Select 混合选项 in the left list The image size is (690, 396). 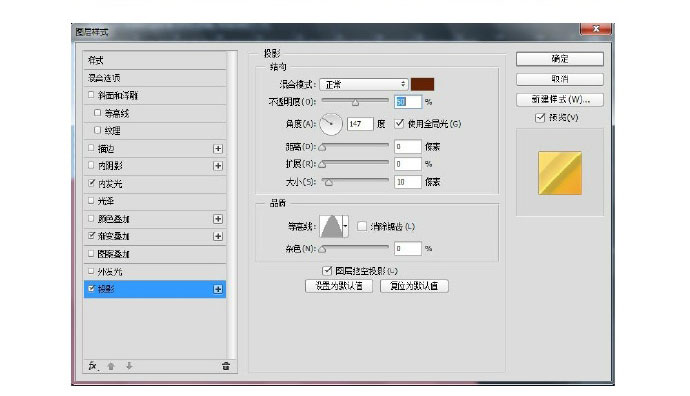pyautogui.click(x=155, y=78)
